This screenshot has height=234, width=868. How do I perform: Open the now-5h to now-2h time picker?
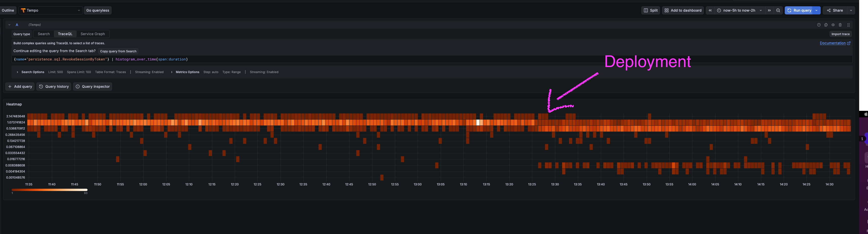pos(739,10)
